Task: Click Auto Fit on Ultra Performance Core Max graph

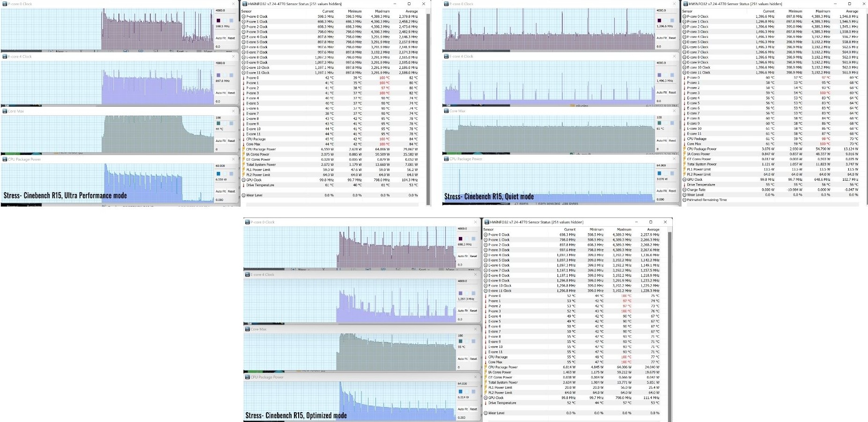Action: click(x=221, y=141)
